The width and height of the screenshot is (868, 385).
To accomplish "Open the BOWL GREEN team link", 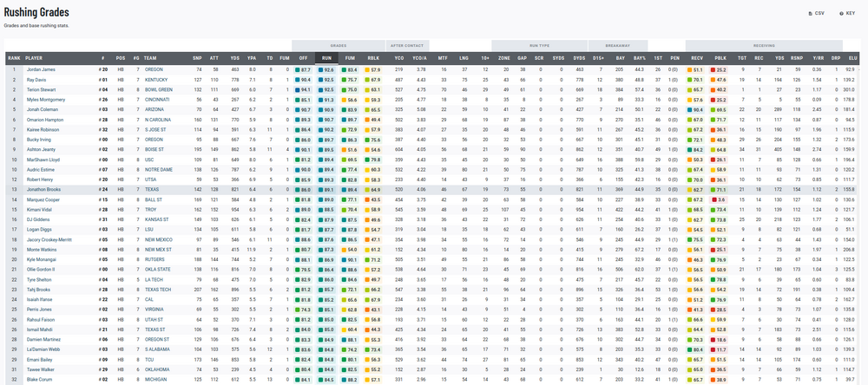I will click(158, 88).
